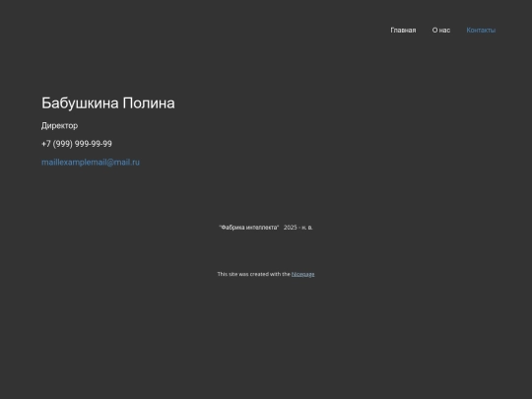
Task: Click the mailexamplemail@mail.ru email link
Action: point(91,163)
